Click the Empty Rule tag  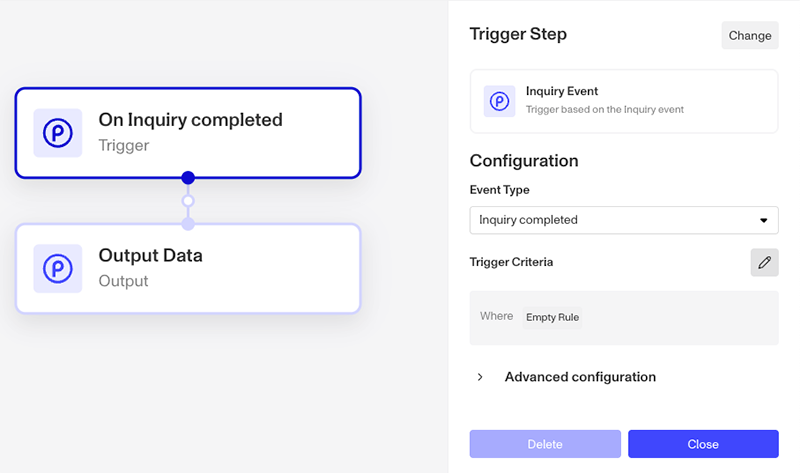(x=552, y=317)
